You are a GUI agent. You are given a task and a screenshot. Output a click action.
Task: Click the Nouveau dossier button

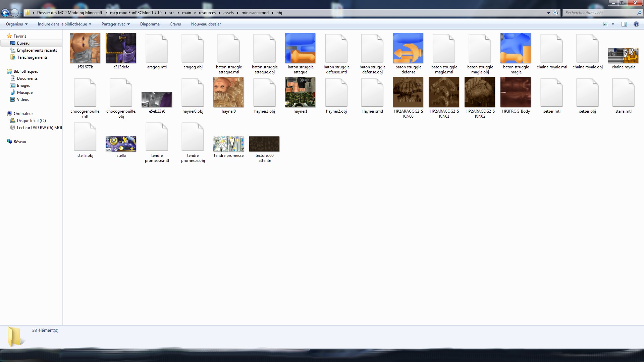pos(206,24)
